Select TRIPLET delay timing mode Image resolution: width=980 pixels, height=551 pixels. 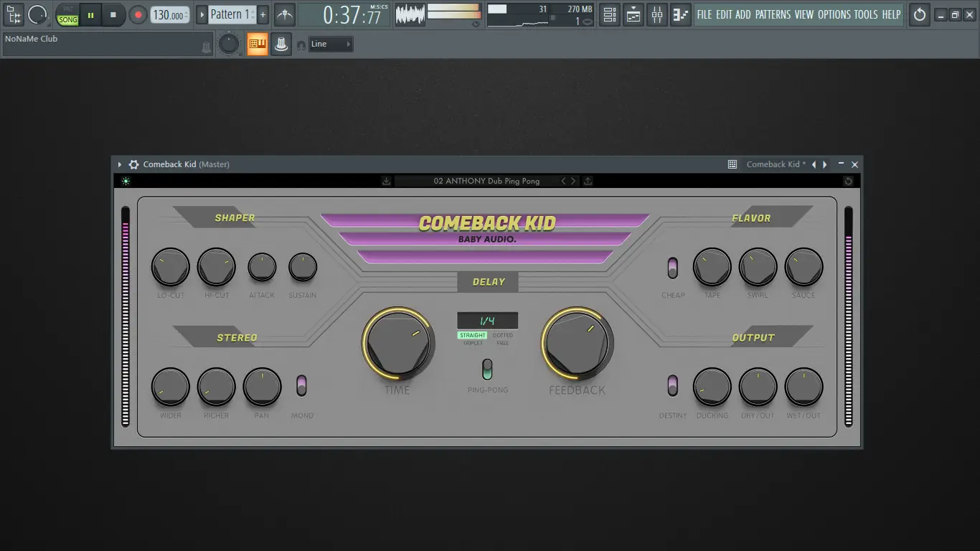point(473,343)
